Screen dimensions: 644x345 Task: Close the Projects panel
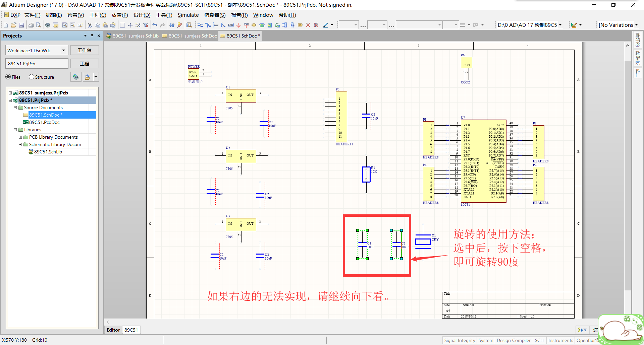[x=99, y=36]
